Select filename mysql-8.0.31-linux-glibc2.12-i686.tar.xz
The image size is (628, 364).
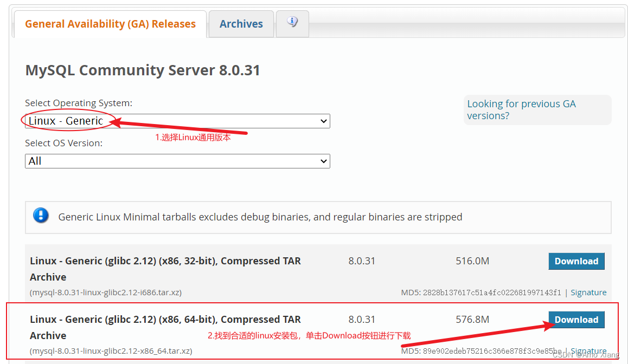106,292
